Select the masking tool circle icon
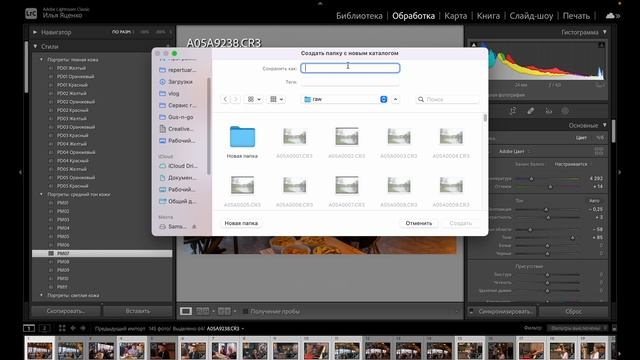 [565, 111]
